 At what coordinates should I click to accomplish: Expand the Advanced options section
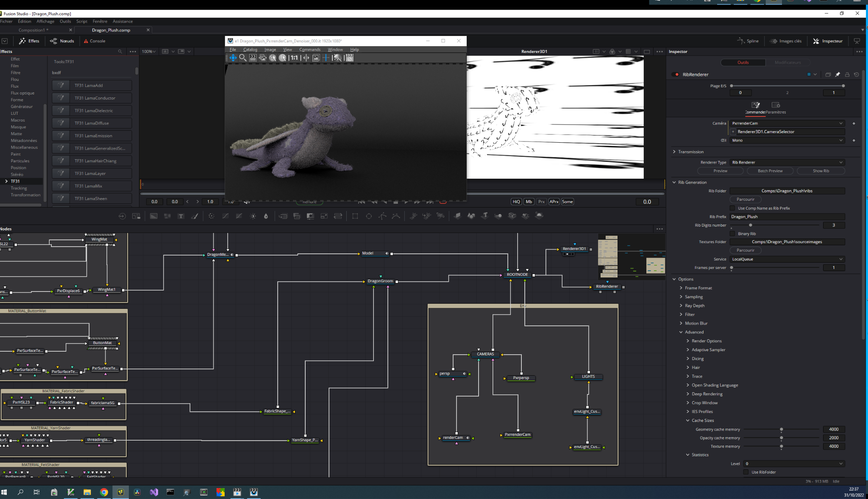click(x=693, y=332)
